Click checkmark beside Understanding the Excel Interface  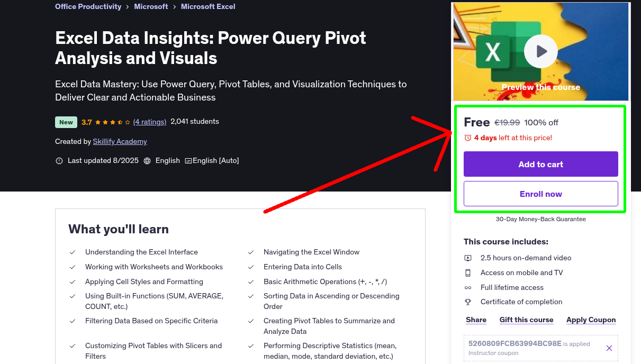click(x=73, y=252)
